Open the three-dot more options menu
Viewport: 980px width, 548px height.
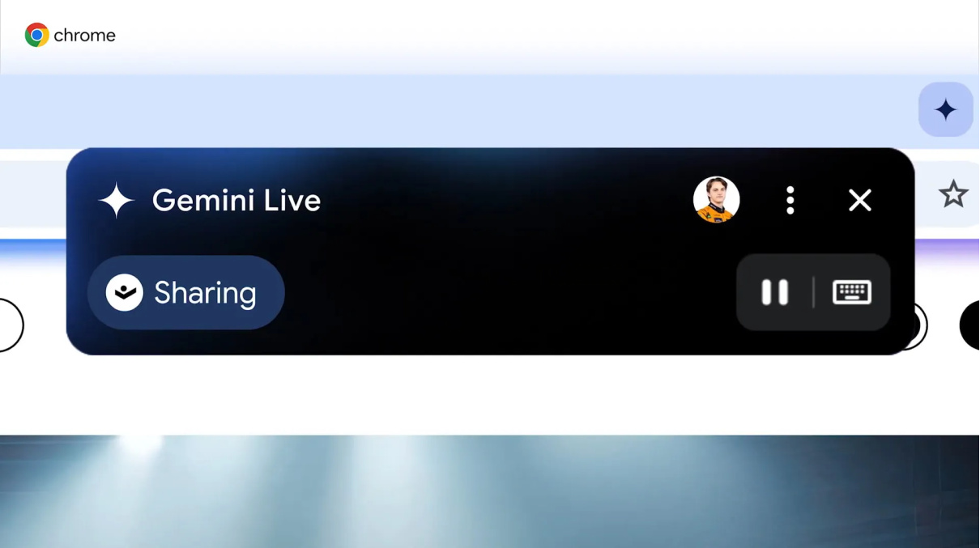[x=790, y=200]
